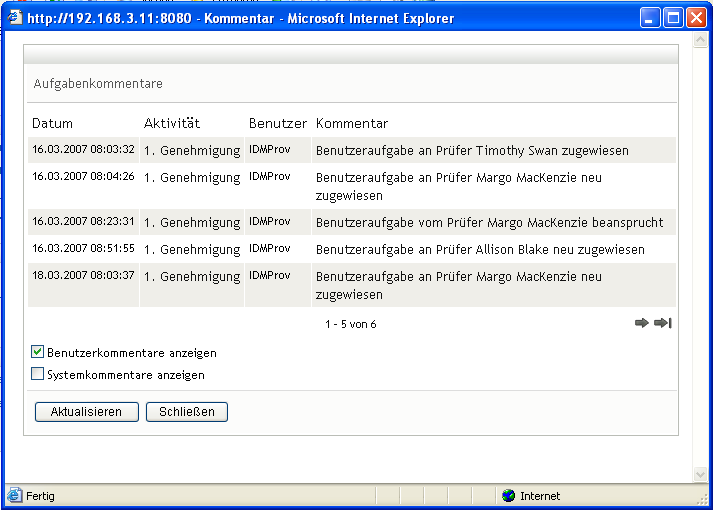713x510 pixels.
Task: Click the Aktivität column header
Action: (172, 123)
